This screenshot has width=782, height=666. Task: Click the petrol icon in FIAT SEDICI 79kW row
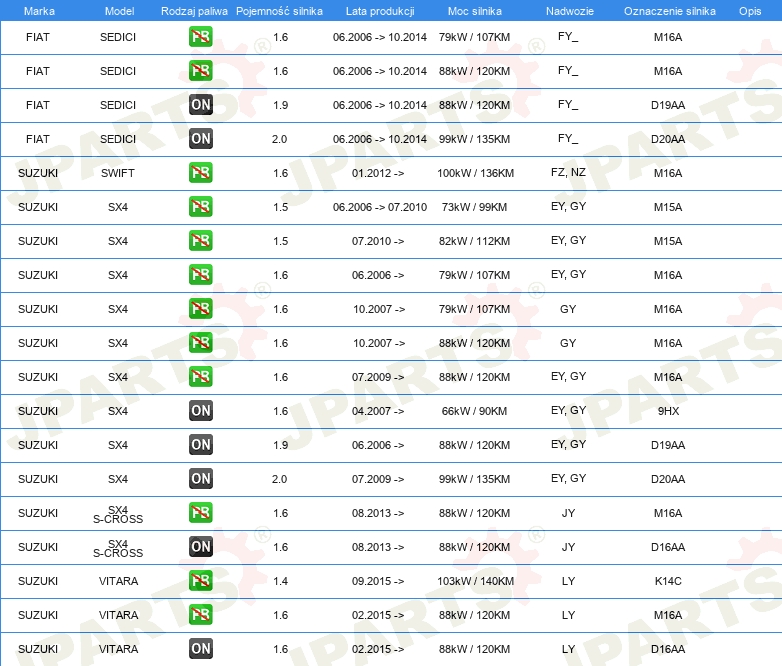[200, 37]
